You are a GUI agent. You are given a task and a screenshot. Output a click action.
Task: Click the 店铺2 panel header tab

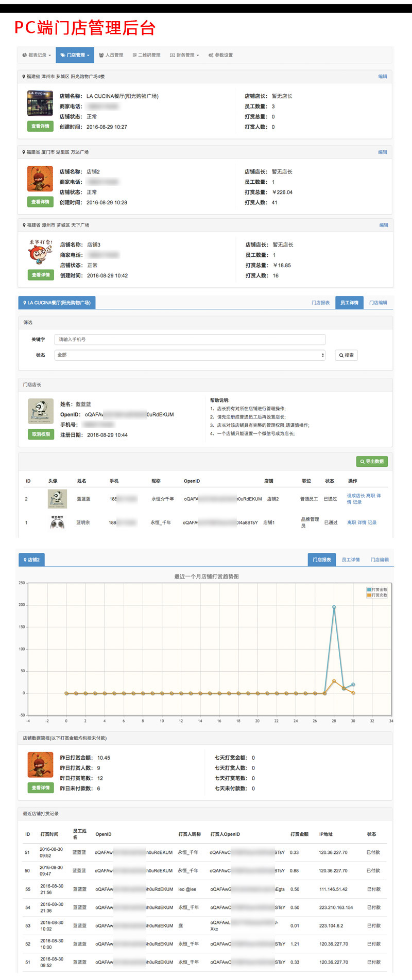pyautogui.click(x=32, y=560)
